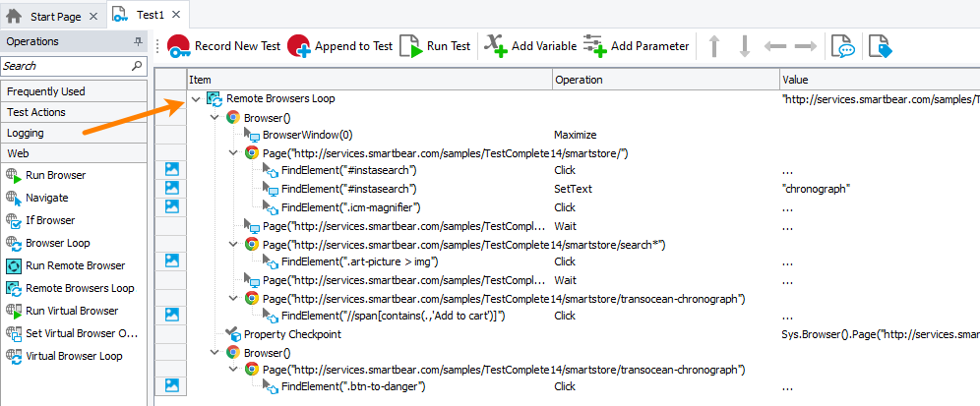Open image for .btn-to-danger row

pyautogui.click(x=171, y=385)
